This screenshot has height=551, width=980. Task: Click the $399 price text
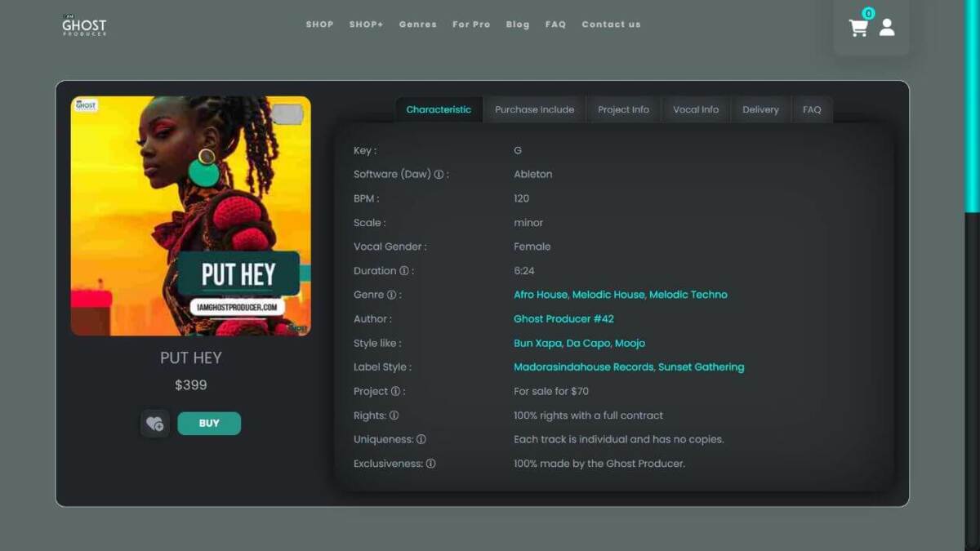pos(191,385)
